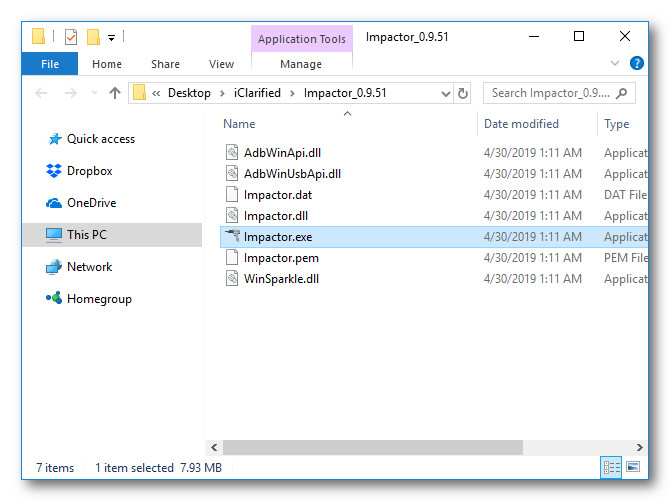Switch to the View ribbon tab
670x501 pixels.
tap(221, 64)
